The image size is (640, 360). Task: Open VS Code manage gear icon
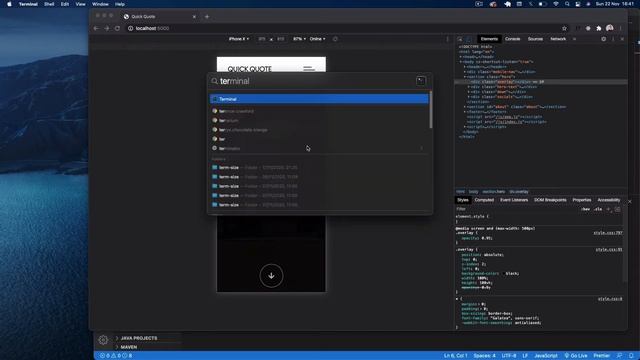pos(103,340)
